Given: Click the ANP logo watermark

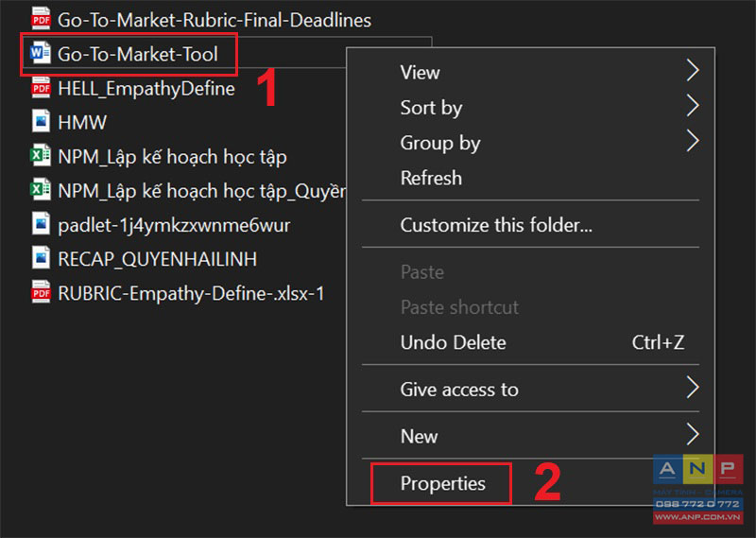Looking at the screenshot, I should [697, 489].
